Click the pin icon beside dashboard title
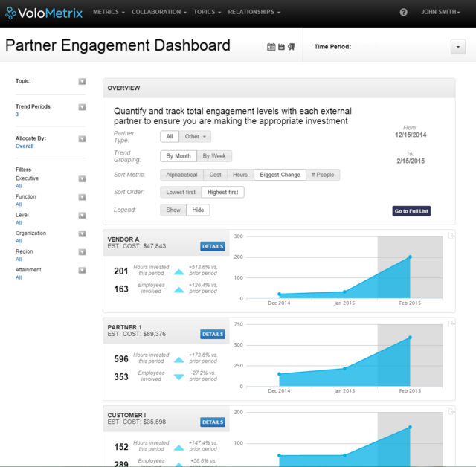Image resolution: width=476 pixels, height=467 pixels. (292, 47)
